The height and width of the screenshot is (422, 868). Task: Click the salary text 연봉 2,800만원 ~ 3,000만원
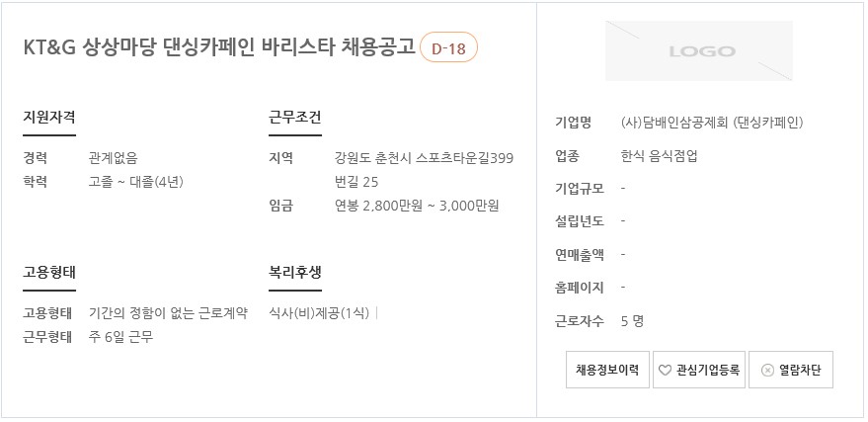[417, 206]
